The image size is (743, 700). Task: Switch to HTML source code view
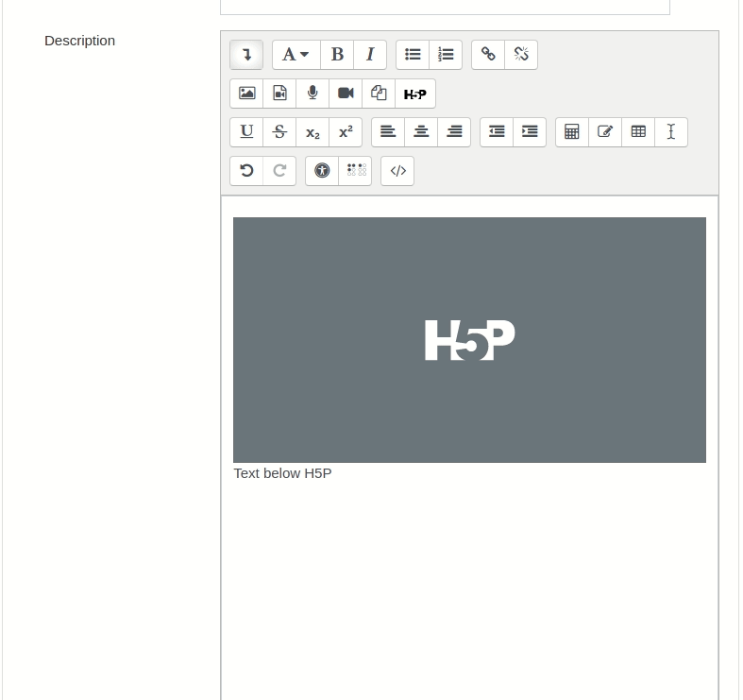(397, 171)
